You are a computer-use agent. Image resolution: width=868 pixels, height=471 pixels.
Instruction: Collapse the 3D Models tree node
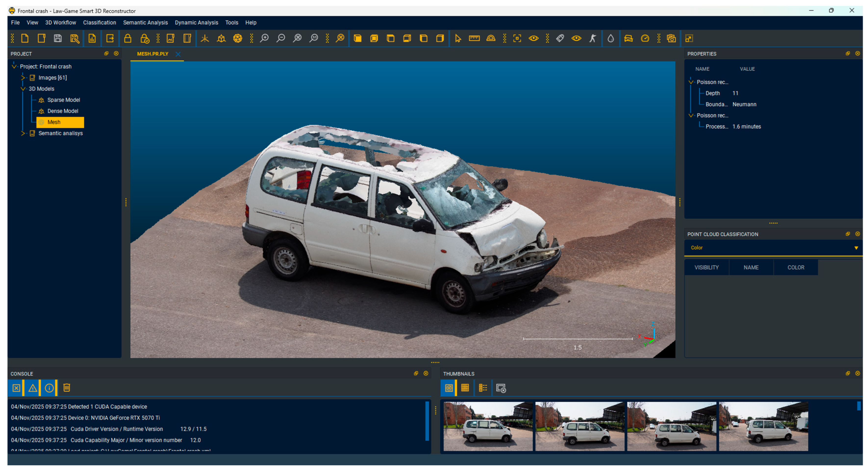23,89
